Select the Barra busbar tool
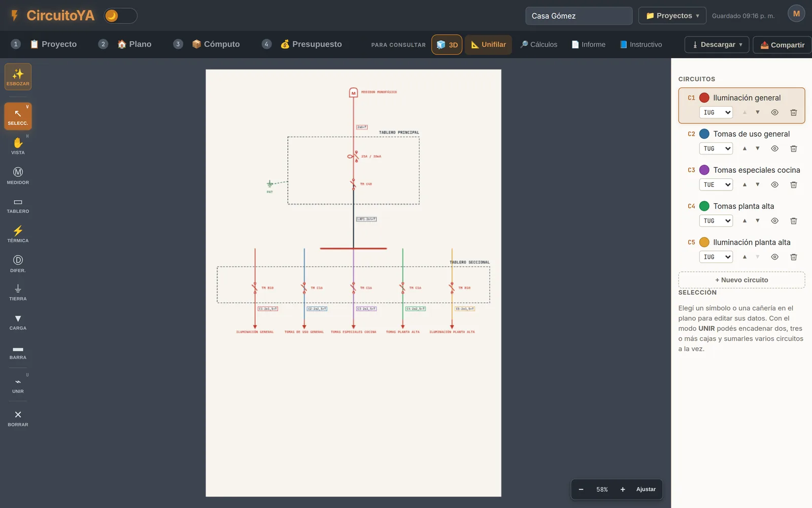Screen dimensions: 812x508 click(18, 352)
